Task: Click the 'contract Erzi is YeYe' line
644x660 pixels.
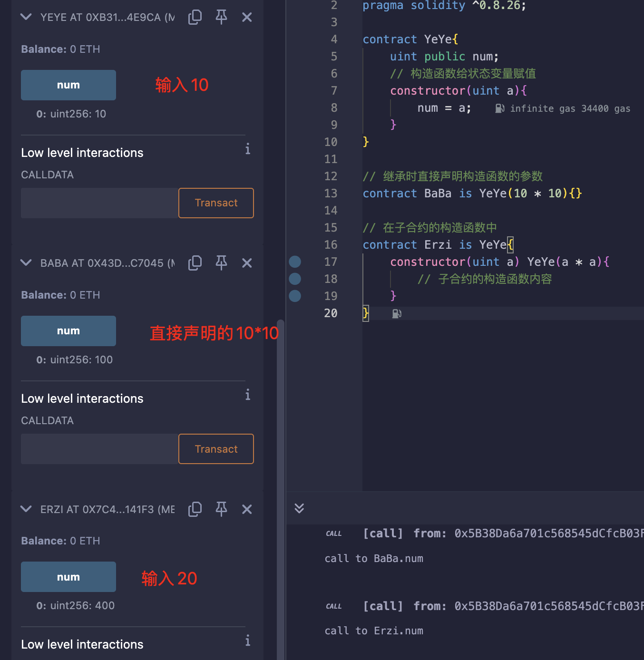Action: point(438,245)
